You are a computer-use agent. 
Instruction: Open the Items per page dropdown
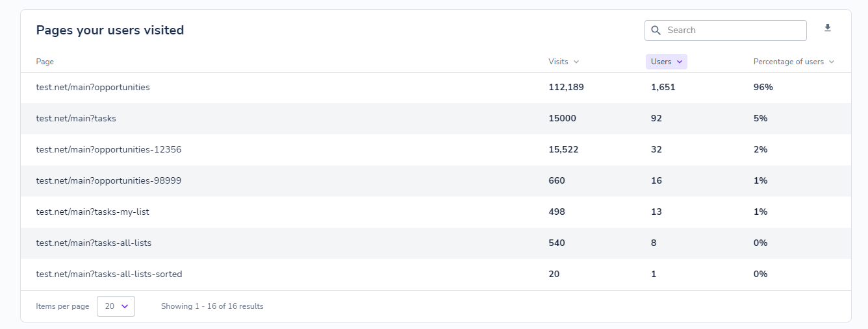116,306
